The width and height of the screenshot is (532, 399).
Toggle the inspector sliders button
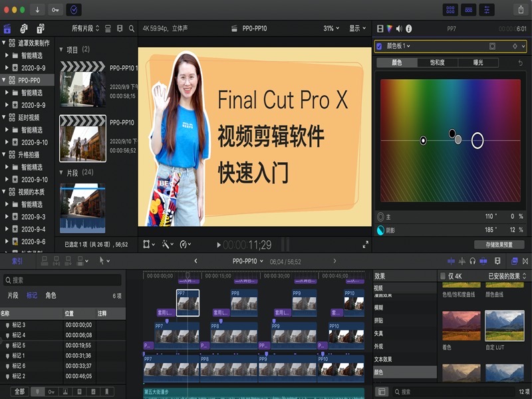point(487,10)
